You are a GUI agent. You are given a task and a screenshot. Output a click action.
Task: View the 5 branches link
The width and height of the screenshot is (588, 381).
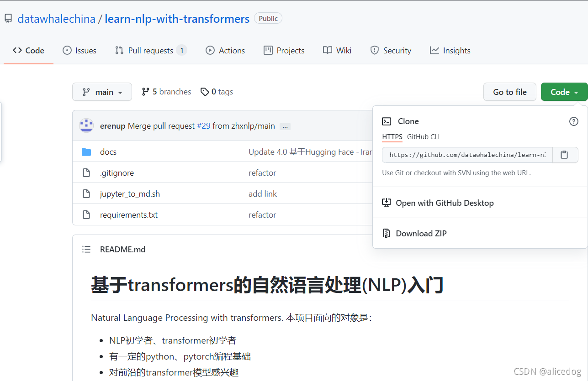click(x=166, y=92)
